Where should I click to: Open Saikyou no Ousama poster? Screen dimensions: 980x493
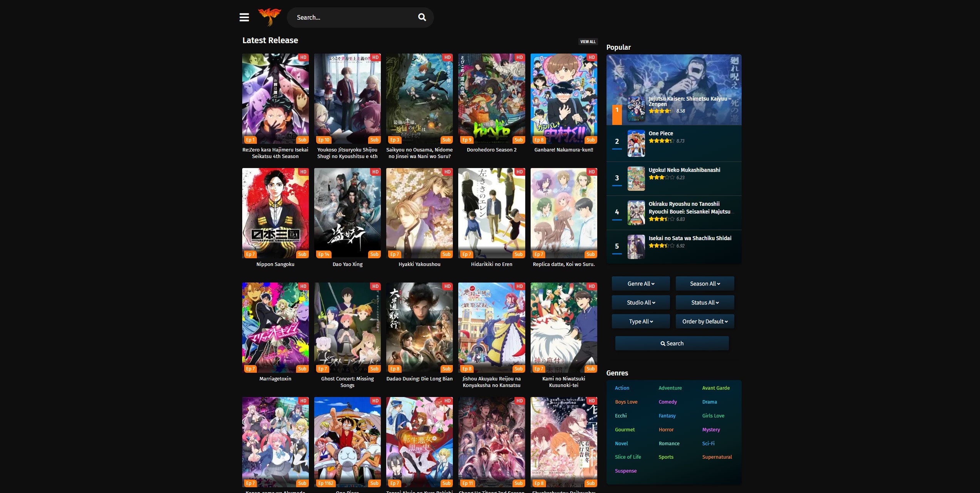point(419,99)
